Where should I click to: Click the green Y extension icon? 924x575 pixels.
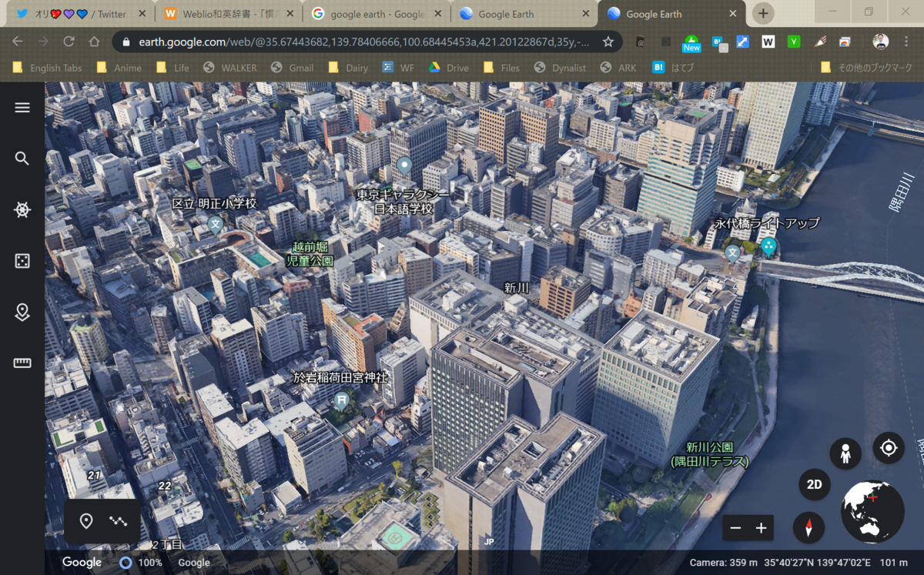[x=794, y=42]
